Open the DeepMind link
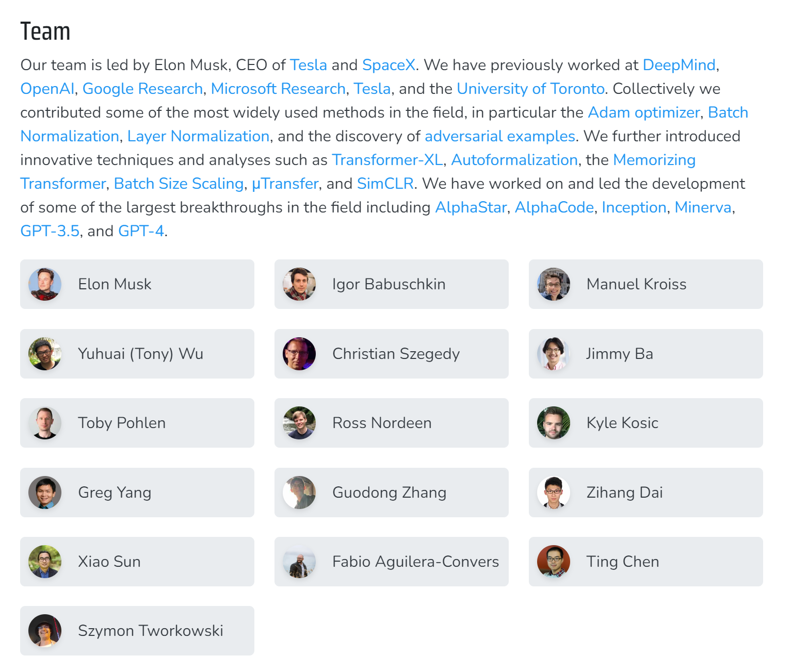792x672 pixels. 679,65
